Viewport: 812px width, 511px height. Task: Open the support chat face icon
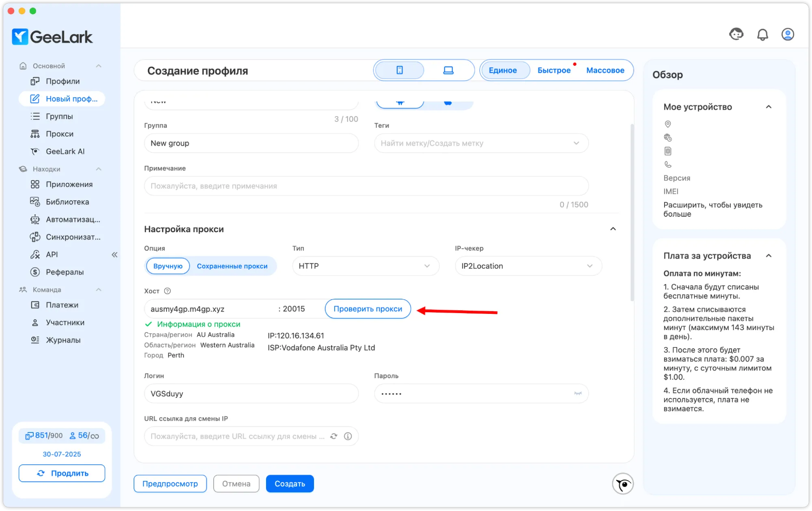[x=736, y=34]
